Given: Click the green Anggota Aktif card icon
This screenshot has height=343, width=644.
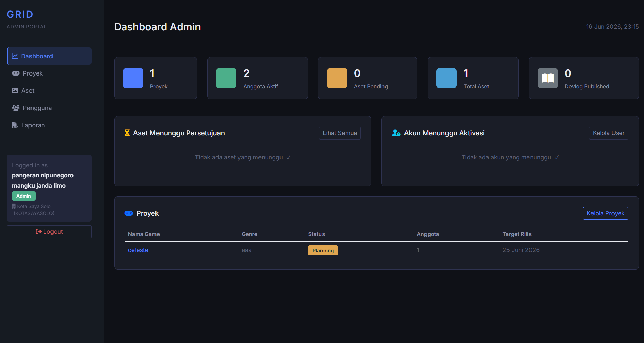Looking at the screenshot, I should [226, 78].
